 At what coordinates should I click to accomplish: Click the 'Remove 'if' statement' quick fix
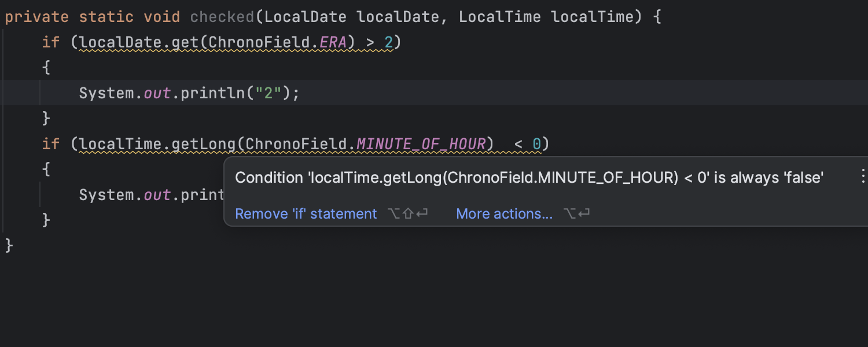pos(306,214)
